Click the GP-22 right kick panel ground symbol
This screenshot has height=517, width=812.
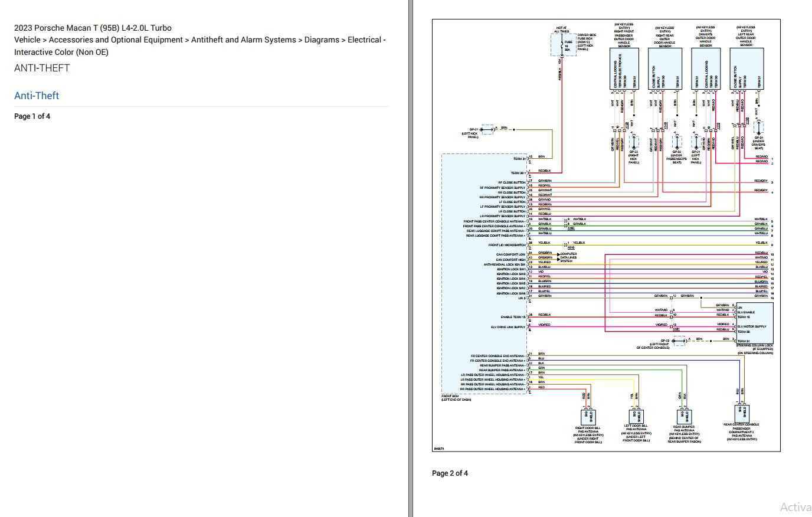634,142
